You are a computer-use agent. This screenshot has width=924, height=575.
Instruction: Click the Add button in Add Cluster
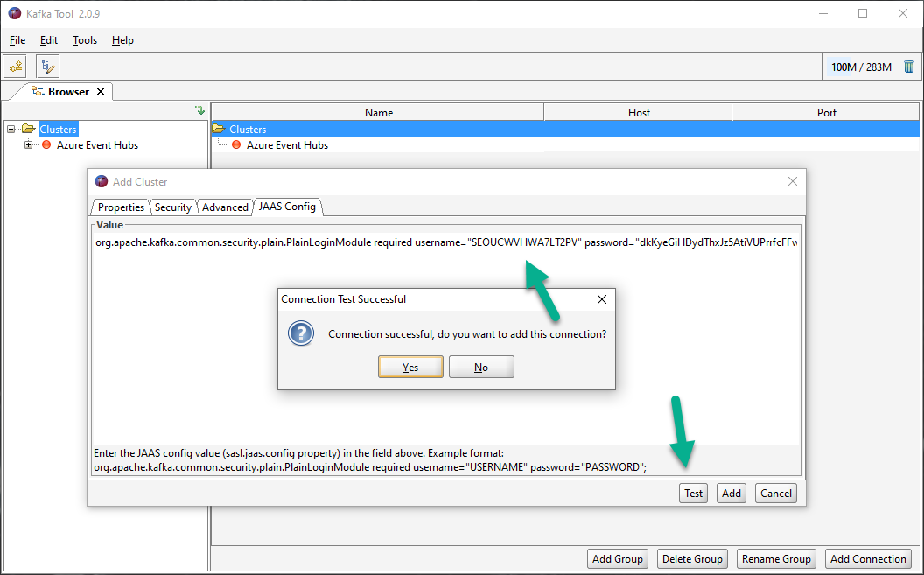click(731, 493)
